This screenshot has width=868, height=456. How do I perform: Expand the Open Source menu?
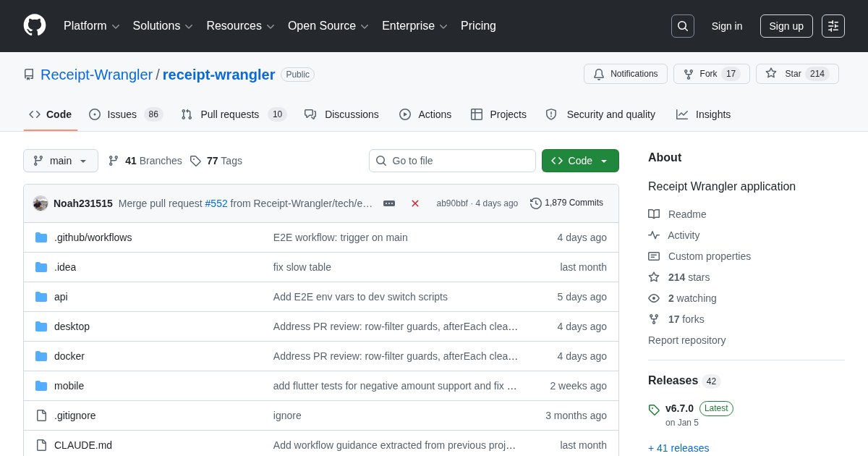click(x=328, y=26)
